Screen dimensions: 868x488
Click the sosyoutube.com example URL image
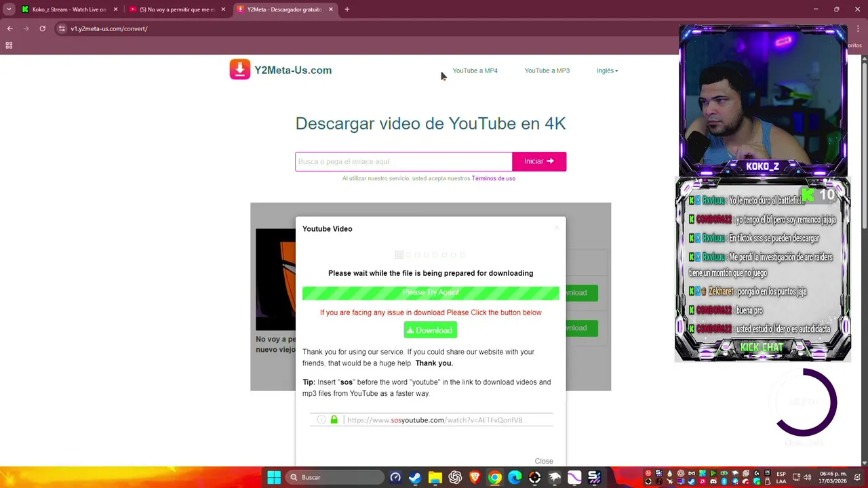coord(431,420)
